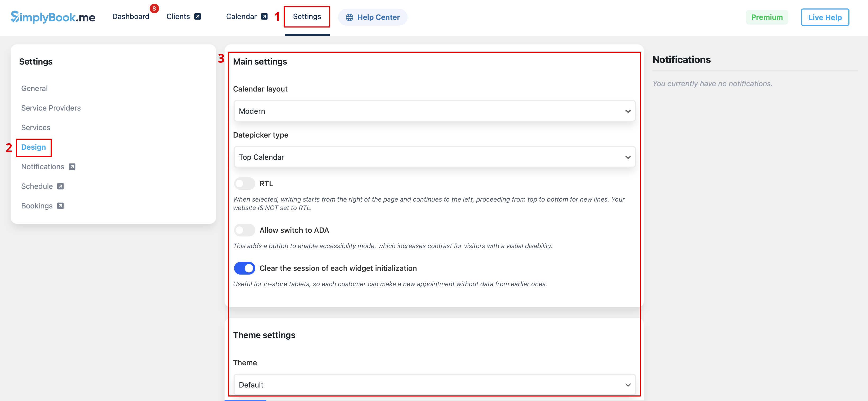Click the external link icon beside Clients
868x401 pixels.
198,16
